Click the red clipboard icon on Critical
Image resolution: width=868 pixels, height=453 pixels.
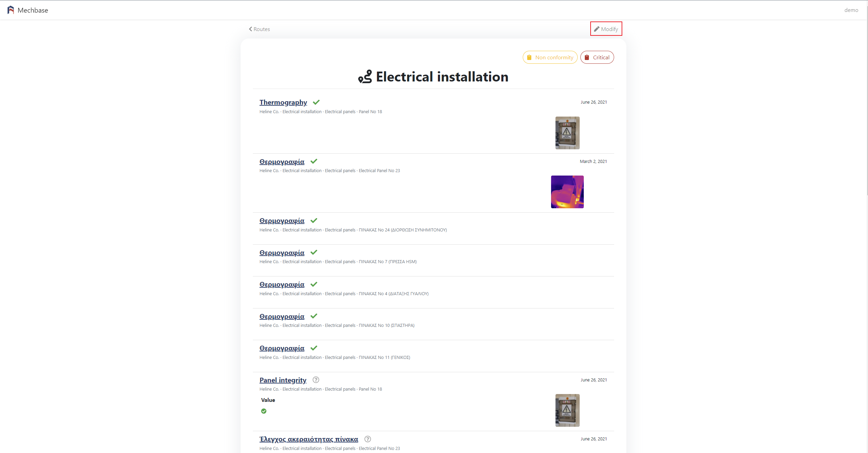(587, 58)
